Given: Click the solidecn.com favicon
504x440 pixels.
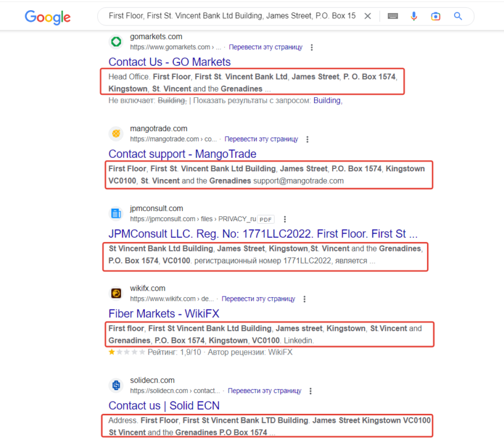Looking at the screenshot, I should pos(116,385).
